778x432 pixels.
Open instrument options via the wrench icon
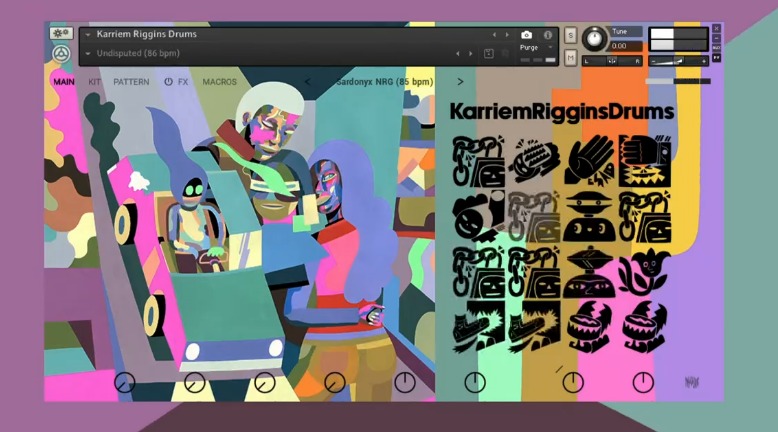point(61,33)
